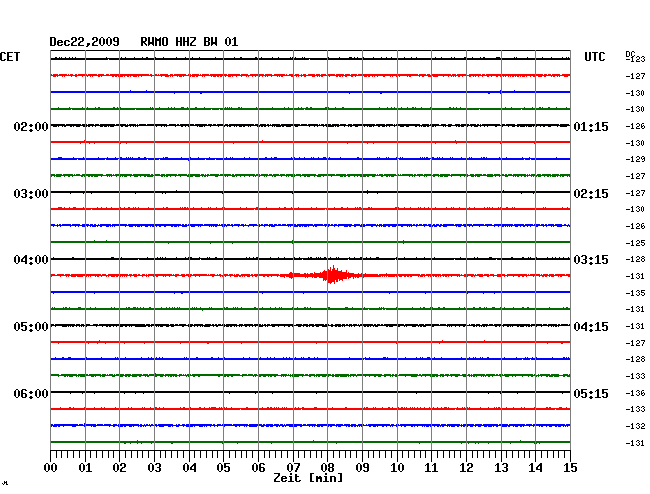Screen dimensions: 650x494
Task: Select the station title RWMO HHZ BW 01
Action: (x=189, y=42)
